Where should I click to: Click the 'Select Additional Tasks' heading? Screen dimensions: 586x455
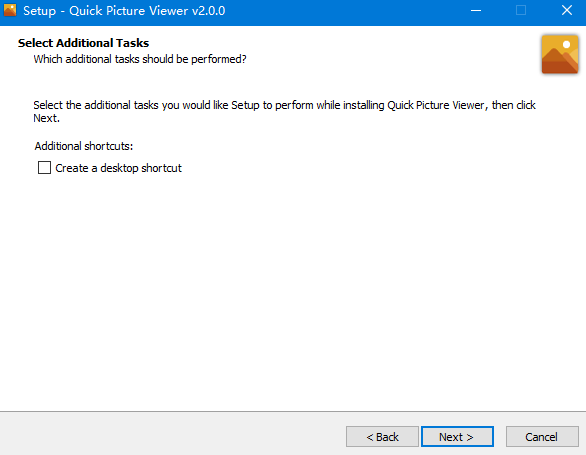pos(83,43)
